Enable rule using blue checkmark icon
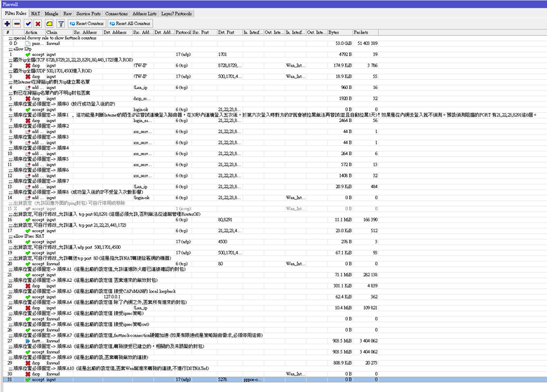Screen dimensions: 547x392 [28, 24]
